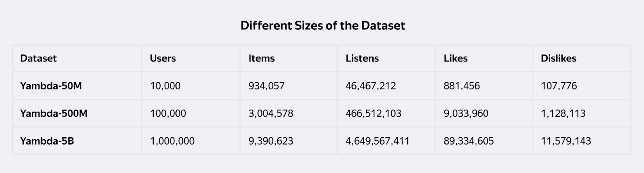
Task: Click the 881,456 likes value
Action: (461, 86)
